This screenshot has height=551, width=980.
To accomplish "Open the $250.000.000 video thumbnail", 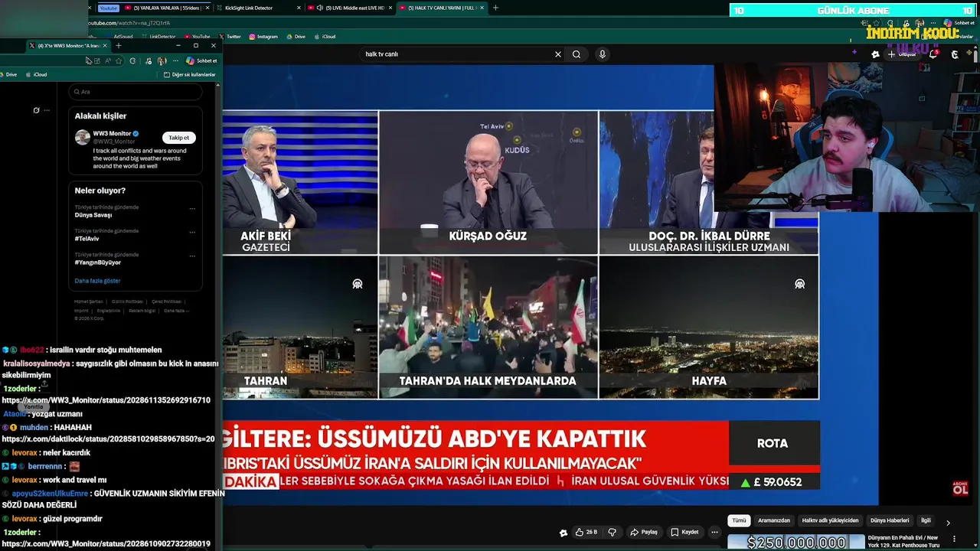I will point(795,543).
